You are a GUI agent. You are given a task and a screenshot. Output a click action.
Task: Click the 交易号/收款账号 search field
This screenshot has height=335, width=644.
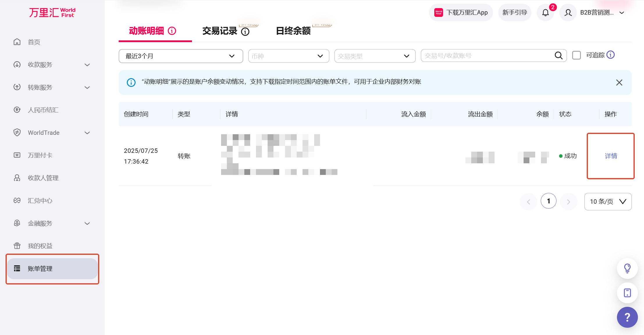(486, 55)
